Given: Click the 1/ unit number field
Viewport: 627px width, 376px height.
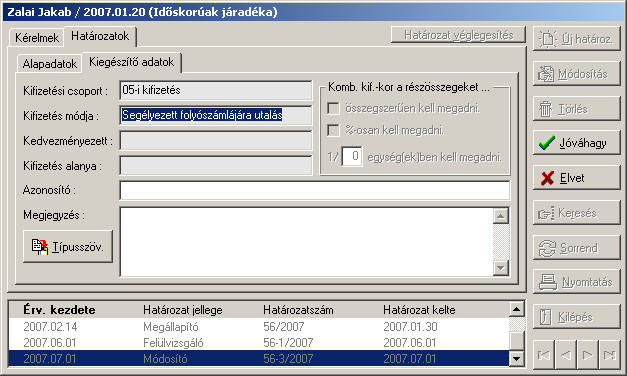Looking at the screenshot, I should [x=352, y=156].
